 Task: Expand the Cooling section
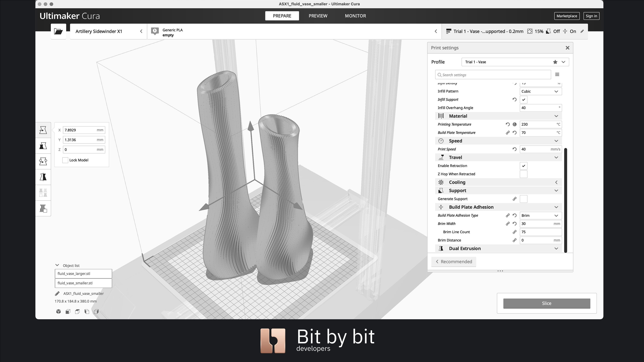coord(498,182)
